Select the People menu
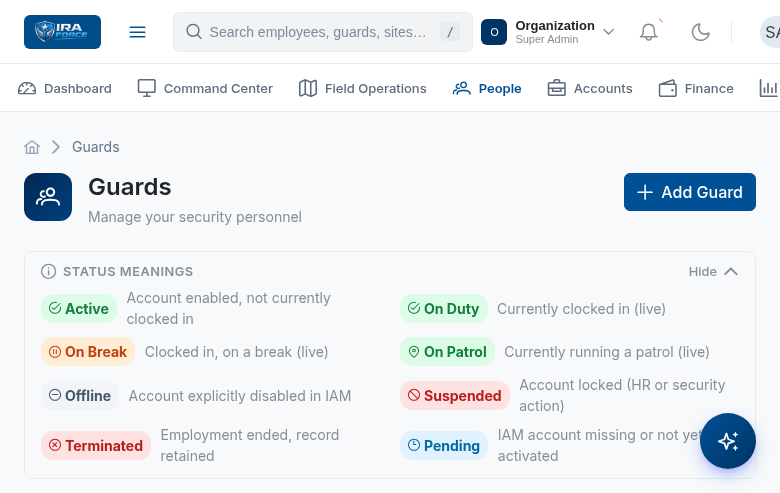780x493 pixels. (487, 89)
